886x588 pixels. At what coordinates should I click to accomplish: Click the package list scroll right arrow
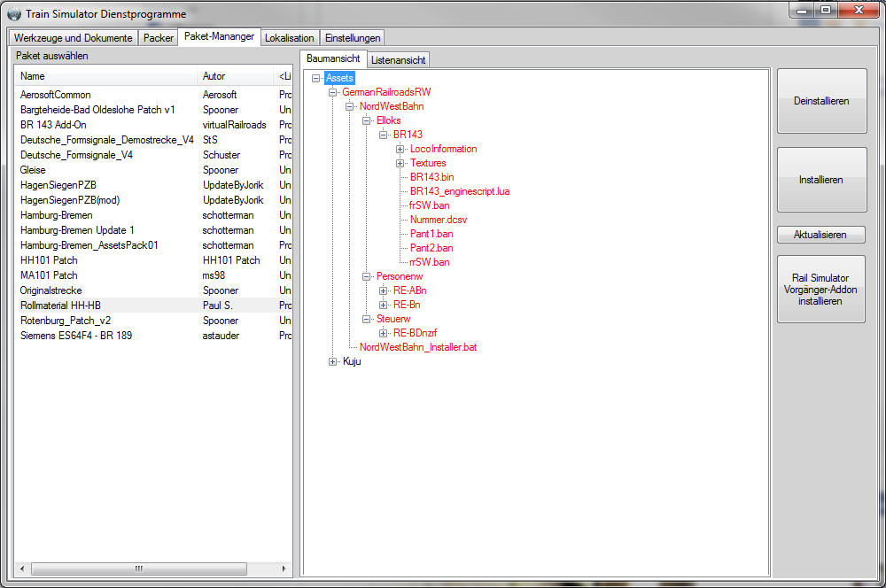(x=284, y=569)
